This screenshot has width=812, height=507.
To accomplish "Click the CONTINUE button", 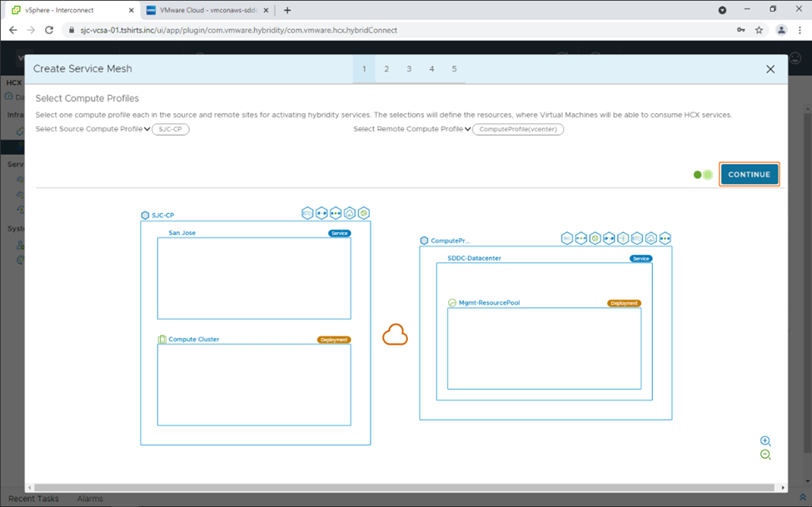I will pos(749,174).
